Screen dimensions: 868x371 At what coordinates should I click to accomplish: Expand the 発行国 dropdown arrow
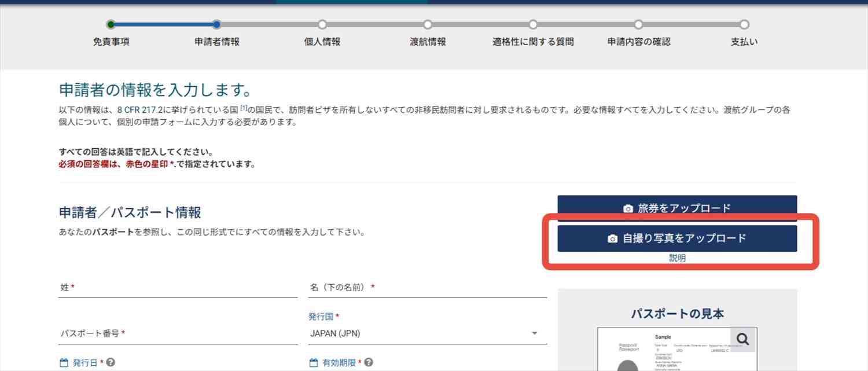click(x=535, y=333)
